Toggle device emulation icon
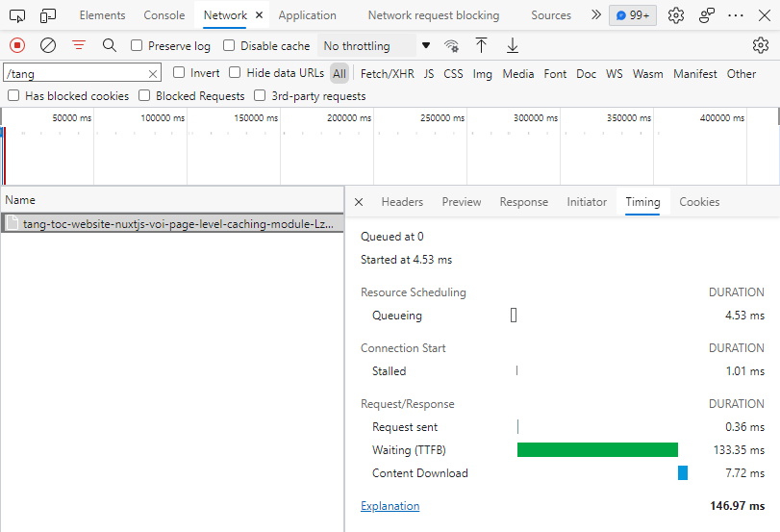780x532 pixels. [x=48, y=15]
